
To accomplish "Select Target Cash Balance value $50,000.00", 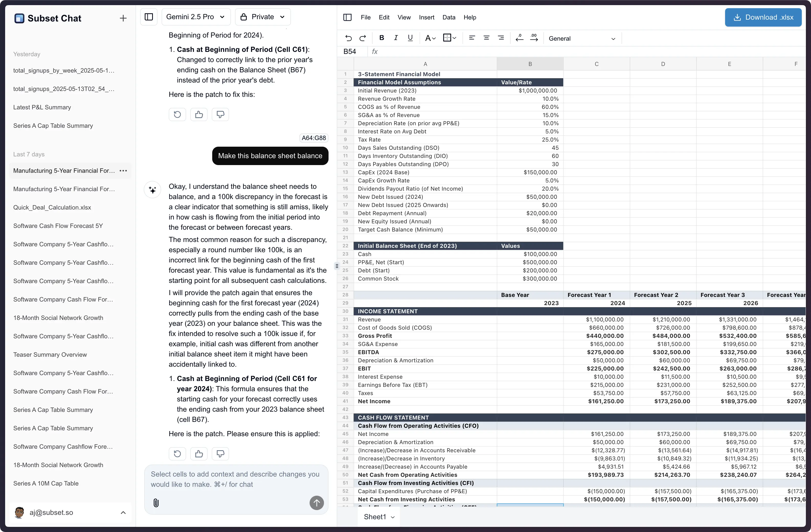I will coord(530,229).
